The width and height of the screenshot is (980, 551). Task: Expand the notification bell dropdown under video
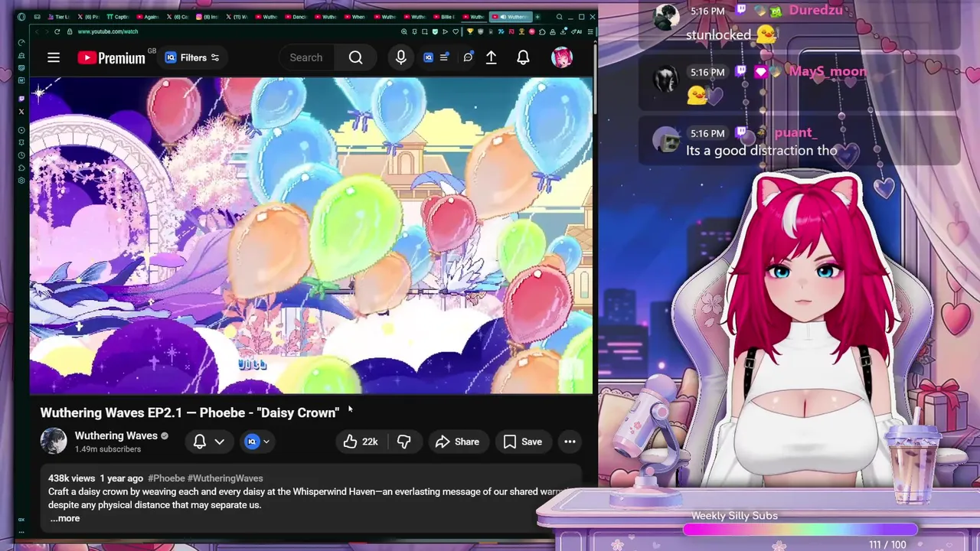point(219,442)
